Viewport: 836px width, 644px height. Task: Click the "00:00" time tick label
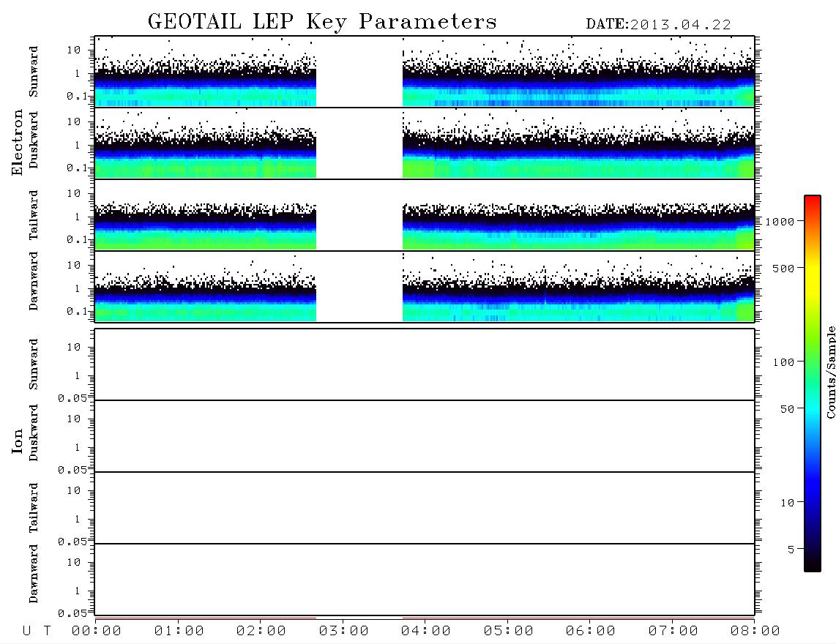pos(97,632)
